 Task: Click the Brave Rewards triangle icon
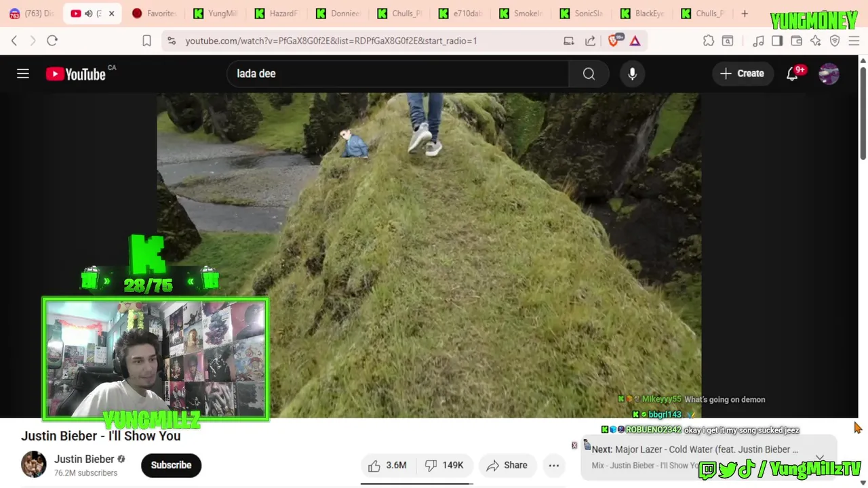[x=635, y=41]
